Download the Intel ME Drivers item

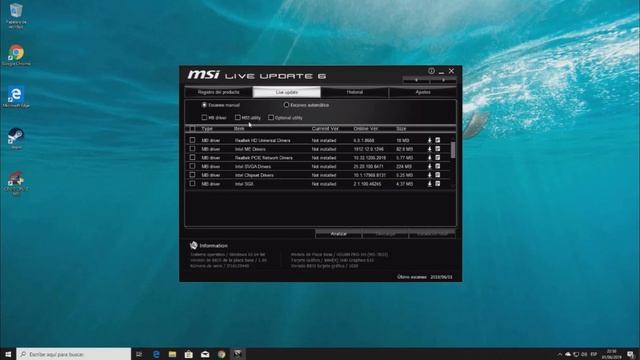click(429, 149)
